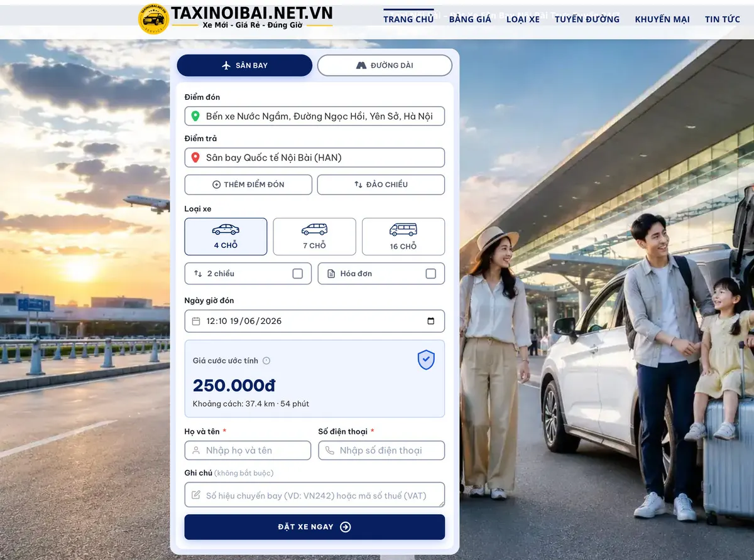Click the Khoảng cách: 37.4 km · 54 phút text

[251, 404]
